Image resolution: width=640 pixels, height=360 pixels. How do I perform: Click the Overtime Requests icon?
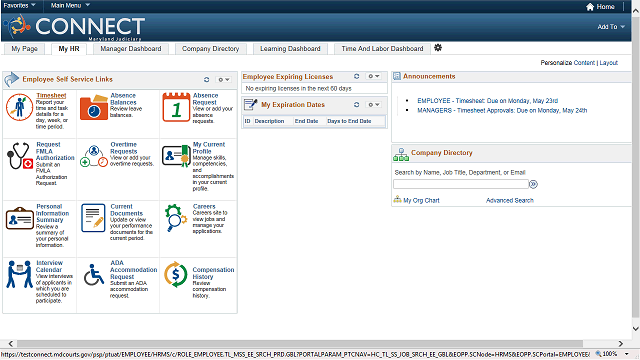click(93, 156)
